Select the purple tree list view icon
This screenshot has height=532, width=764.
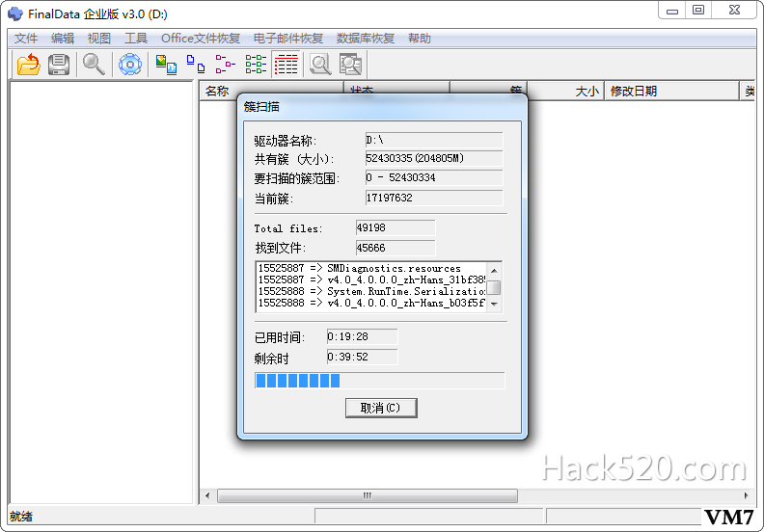point(225,65)
